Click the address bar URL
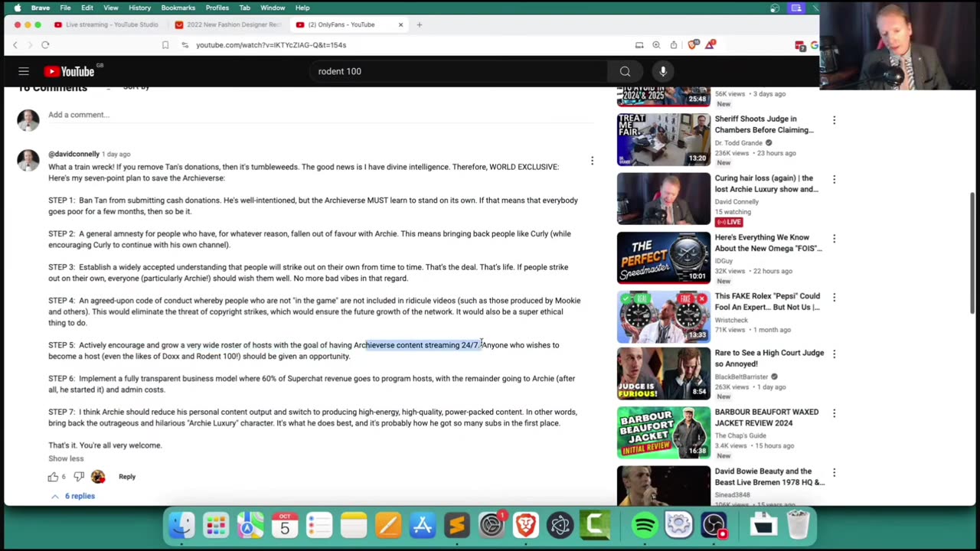The height and width of the screenshot is (551, 980). click(x=271, y=45)
